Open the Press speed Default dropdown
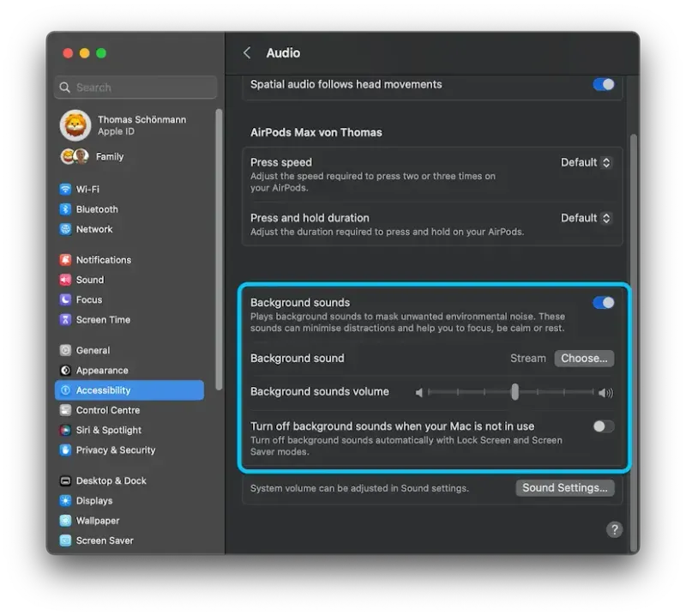 click(x=586, y=162)
